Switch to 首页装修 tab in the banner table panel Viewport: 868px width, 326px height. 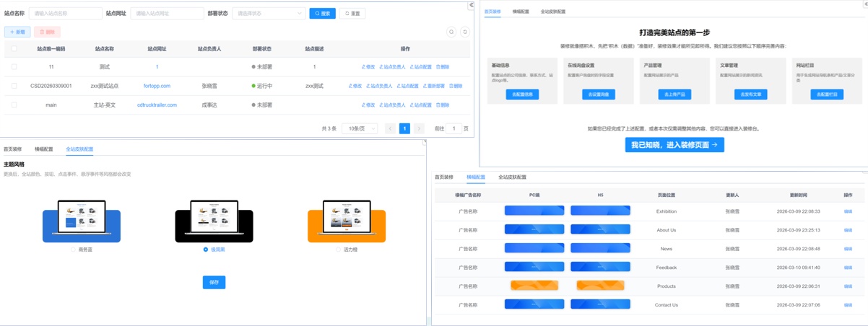(x=444, y=177)
